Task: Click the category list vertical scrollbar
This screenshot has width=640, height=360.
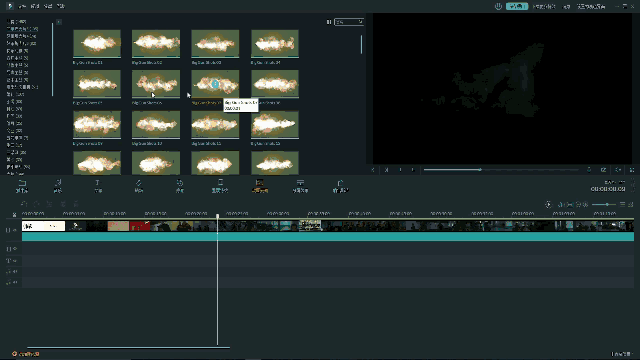Action: point(53,60)
